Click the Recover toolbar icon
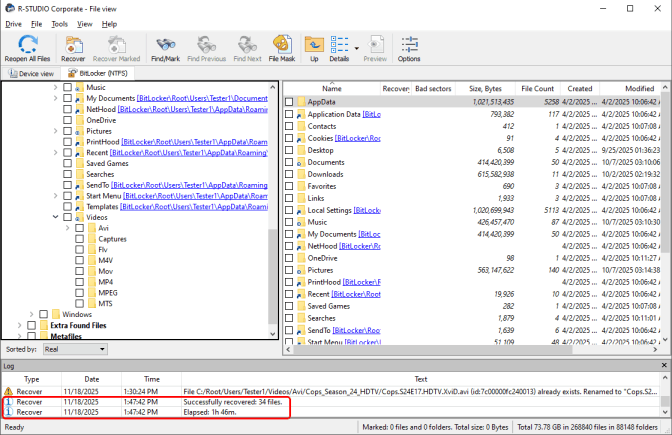Viewport: 672px width, 435px height. click(x=73, y=48)
